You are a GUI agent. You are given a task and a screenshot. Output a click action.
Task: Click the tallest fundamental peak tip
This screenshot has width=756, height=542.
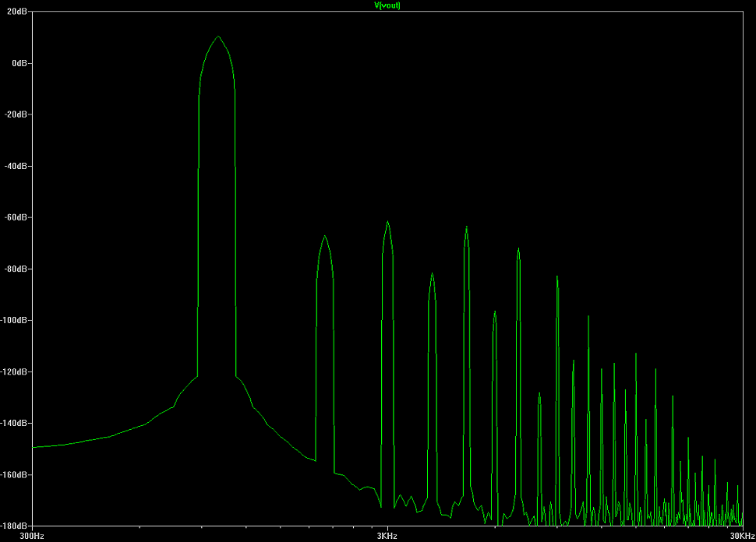[218, 36]
